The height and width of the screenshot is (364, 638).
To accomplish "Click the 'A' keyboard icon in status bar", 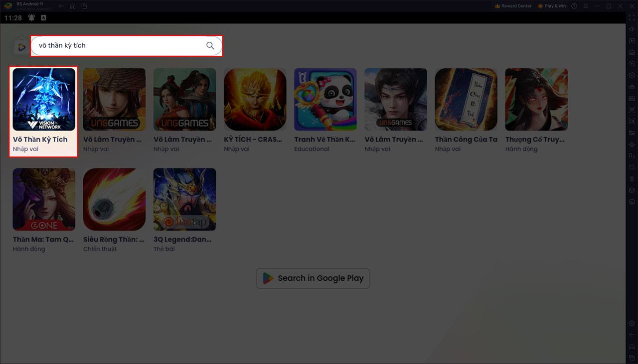I will tap(43, 17).
